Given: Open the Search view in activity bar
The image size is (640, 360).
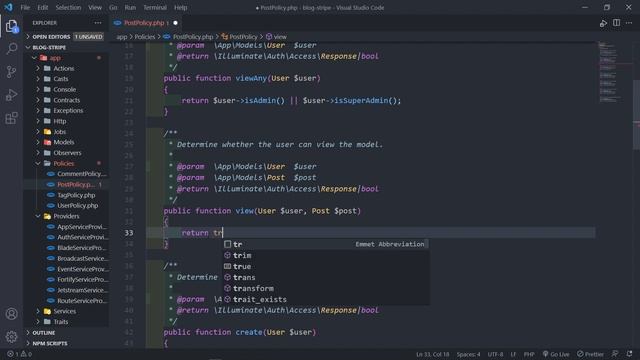Looking at the screenshot, I should tap(11, 49).
